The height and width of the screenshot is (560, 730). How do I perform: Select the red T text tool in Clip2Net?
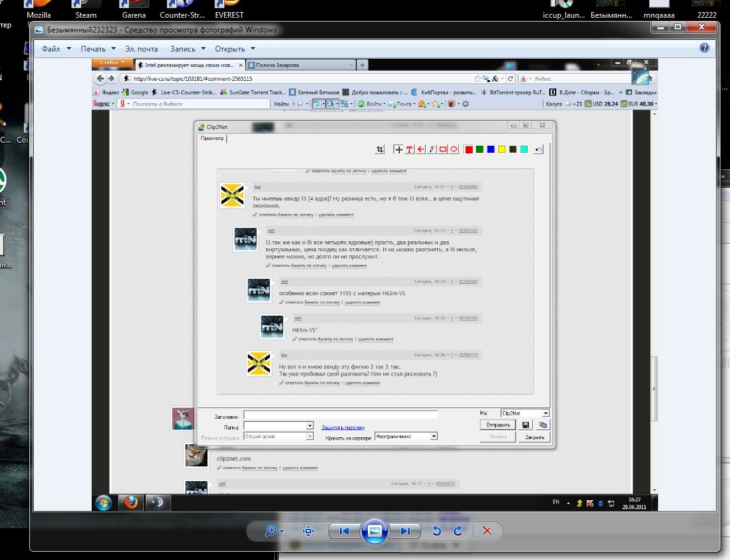(409, 150)
